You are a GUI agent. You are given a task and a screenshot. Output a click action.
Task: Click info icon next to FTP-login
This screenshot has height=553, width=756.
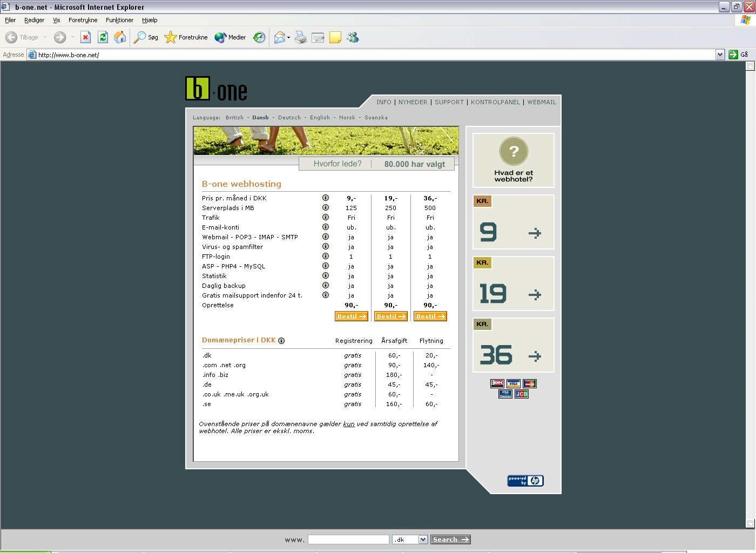326,256
